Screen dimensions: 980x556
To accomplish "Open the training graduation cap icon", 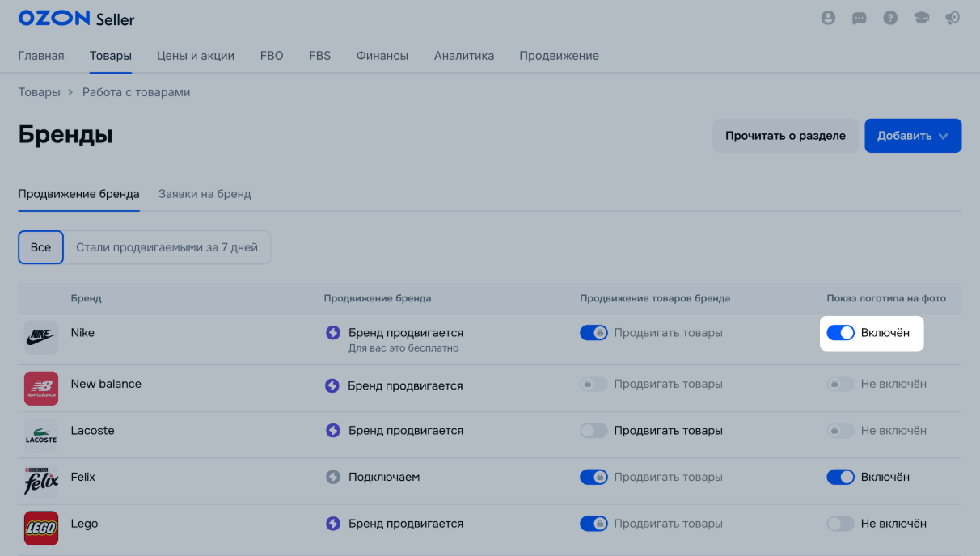I will [922, 18].
